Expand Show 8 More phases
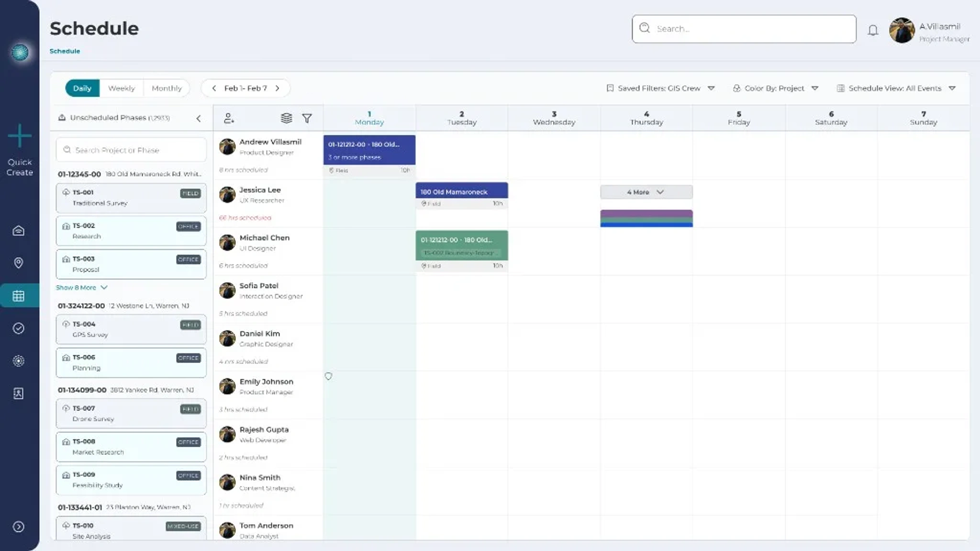 coord(81,287)
